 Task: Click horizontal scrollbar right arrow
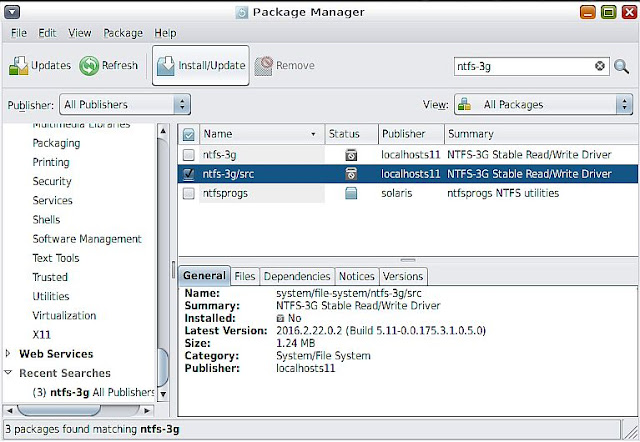[x=147, y=410]
